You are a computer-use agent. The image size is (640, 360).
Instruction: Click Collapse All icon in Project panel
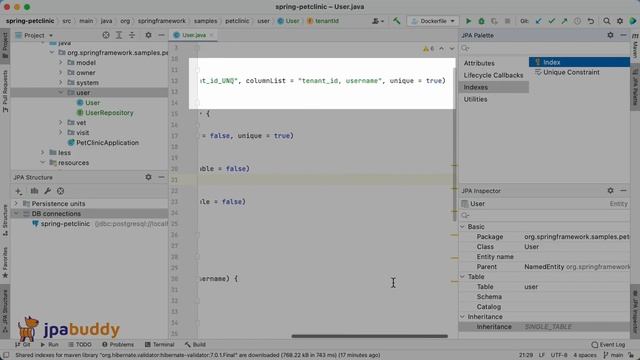(x=132, y=35)
